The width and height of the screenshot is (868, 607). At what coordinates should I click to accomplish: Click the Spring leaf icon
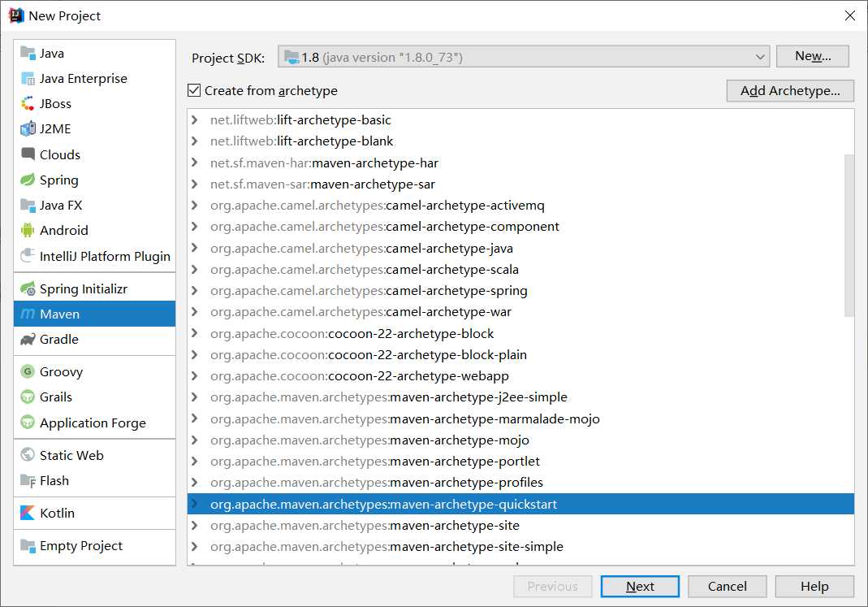point(28,180)
